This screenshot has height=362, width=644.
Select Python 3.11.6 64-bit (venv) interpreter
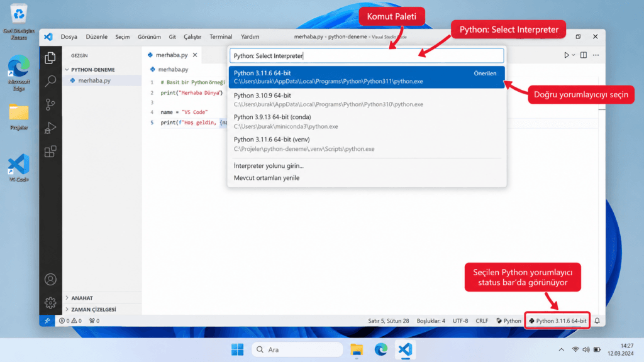click(367, 144)
